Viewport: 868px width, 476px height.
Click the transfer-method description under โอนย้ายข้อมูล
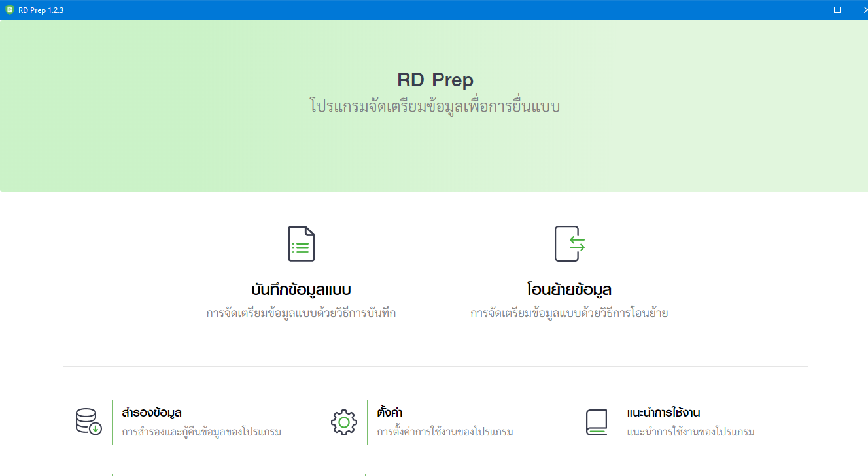tap(570, 313)
